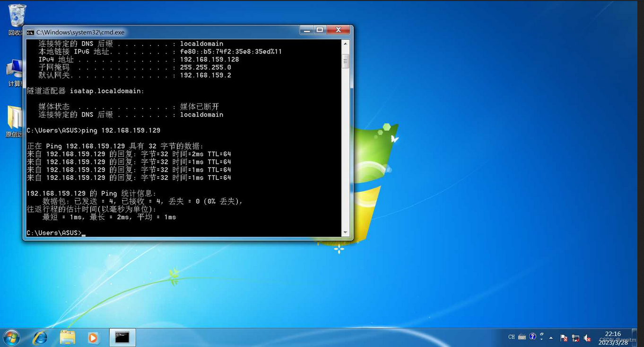The width and height of the screenshot is (644, 347).
Task: Click the language bar restore icon
Action: 541,334
